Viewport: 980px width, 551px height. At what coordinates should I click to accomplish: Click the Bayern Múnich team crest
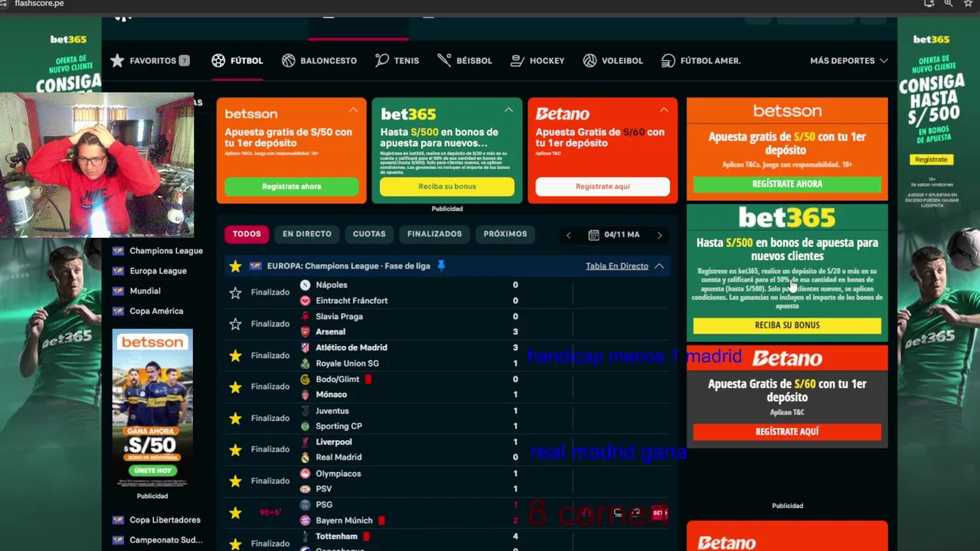pyautogui.click(x=305, y=520)
